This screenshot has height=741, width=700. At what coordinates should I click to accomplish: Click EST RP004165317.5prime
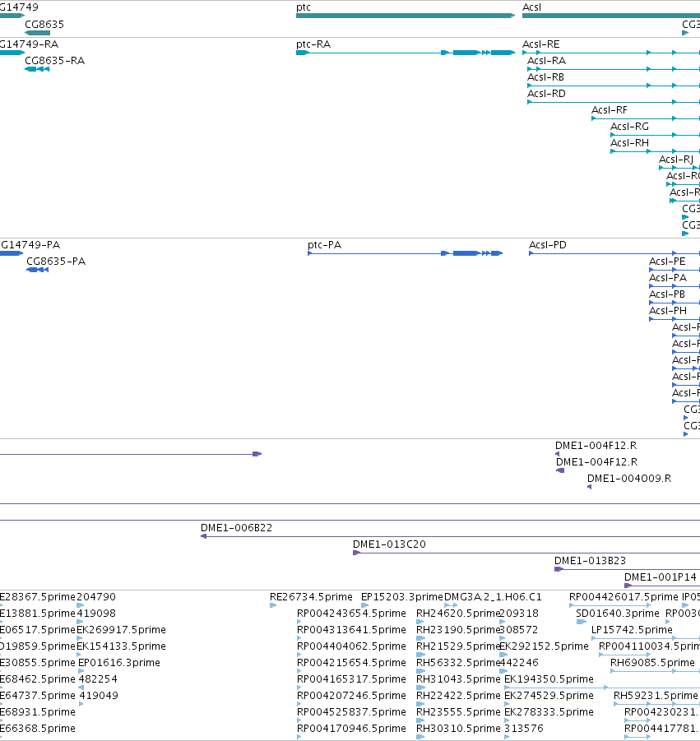pyautogui.click(x=352, y=679)
